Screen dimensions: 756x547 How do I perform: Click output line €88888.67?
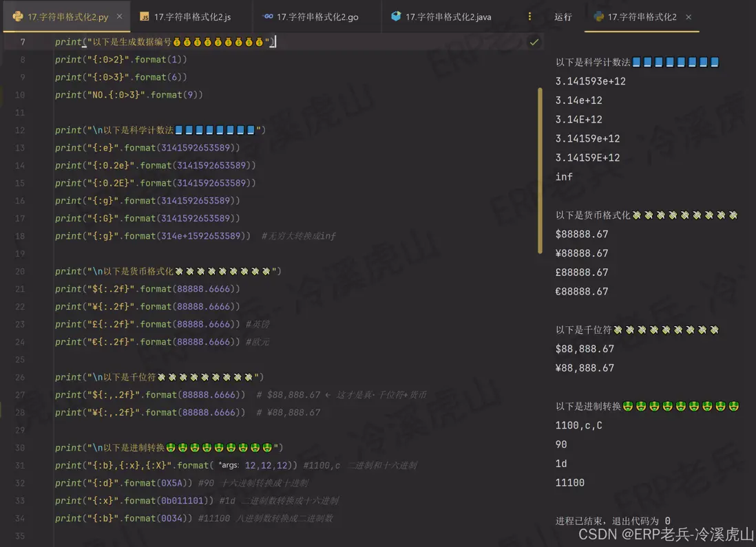[582, 292]
